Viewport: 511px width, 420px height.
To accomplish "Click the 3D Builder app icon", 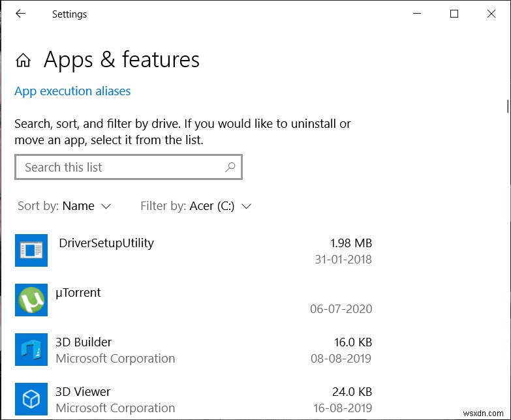I will 31,350.
